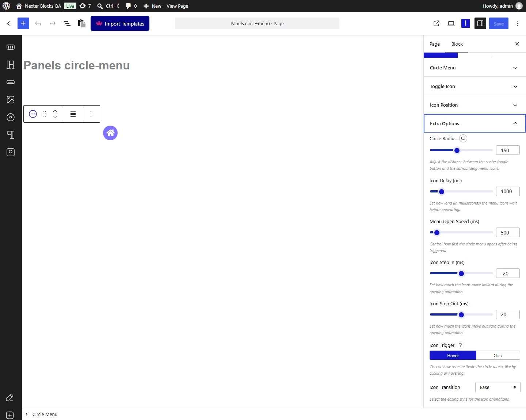Open block options three-dot menu
This screenshot has width=526, height=420.
(x=91, y=114)
